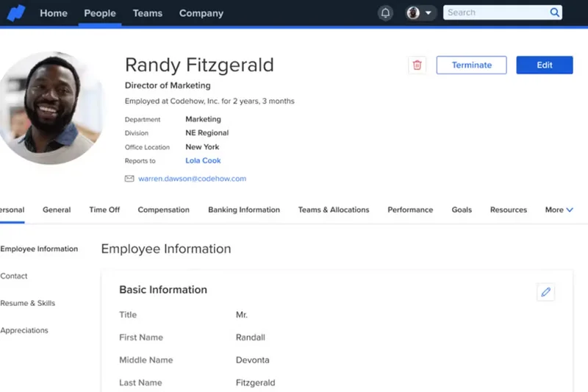Click the Randy Fitzgerald name heading
Image resolution: width=588 pixels, height=392 pixels.
click(199, 65)
